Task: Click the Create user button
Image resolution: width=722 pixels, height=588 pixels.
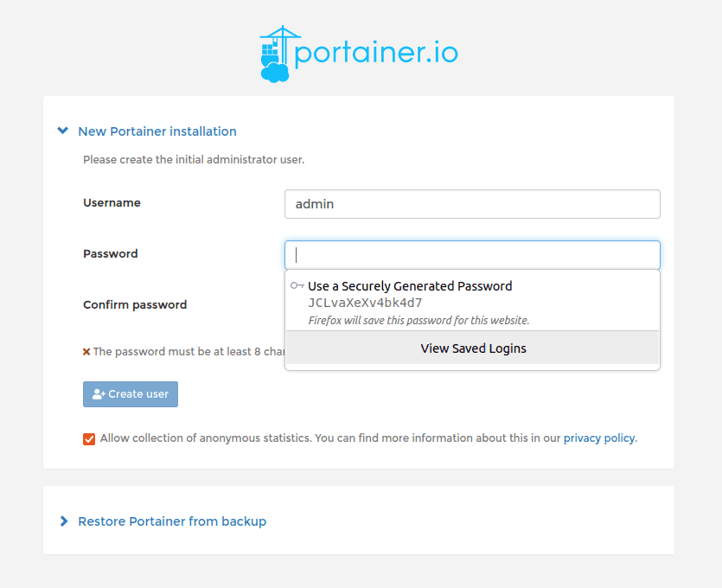Action: click(x=130, y=393)
